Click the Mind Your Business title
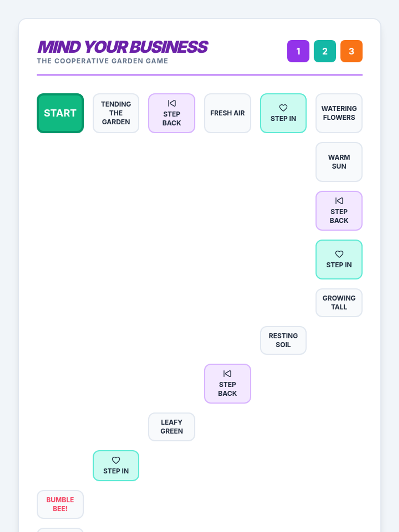Viewport: 399px width, 532px height. coord(123,47)
